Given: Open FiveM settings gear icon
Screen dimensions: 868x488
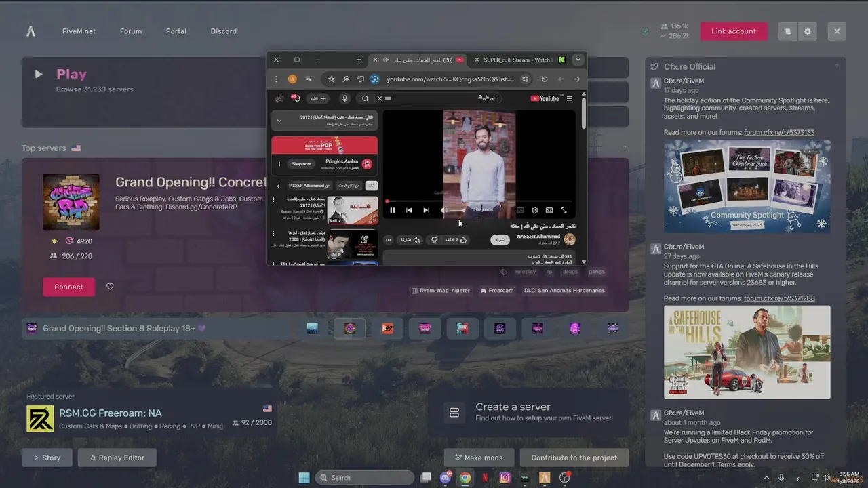Looking at the screenshot, I should tap(808, 31).
